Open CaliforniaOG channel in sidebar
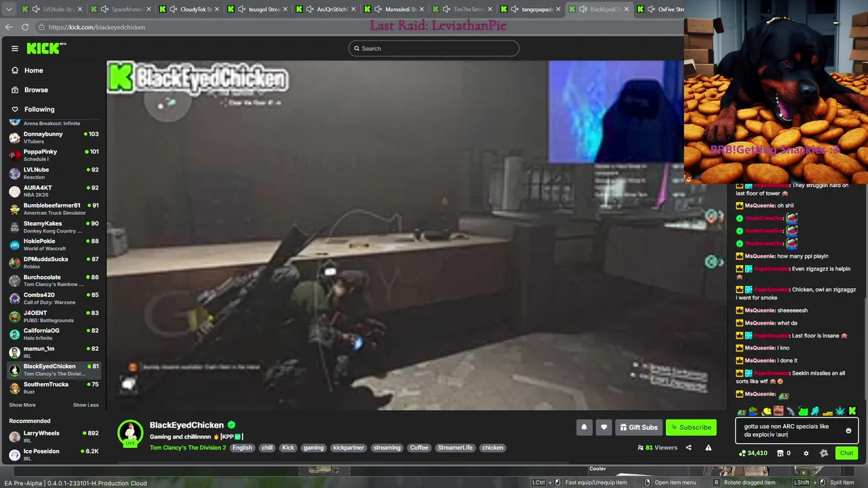Screen dimensions: 868x488 click(x=53, y=334)
